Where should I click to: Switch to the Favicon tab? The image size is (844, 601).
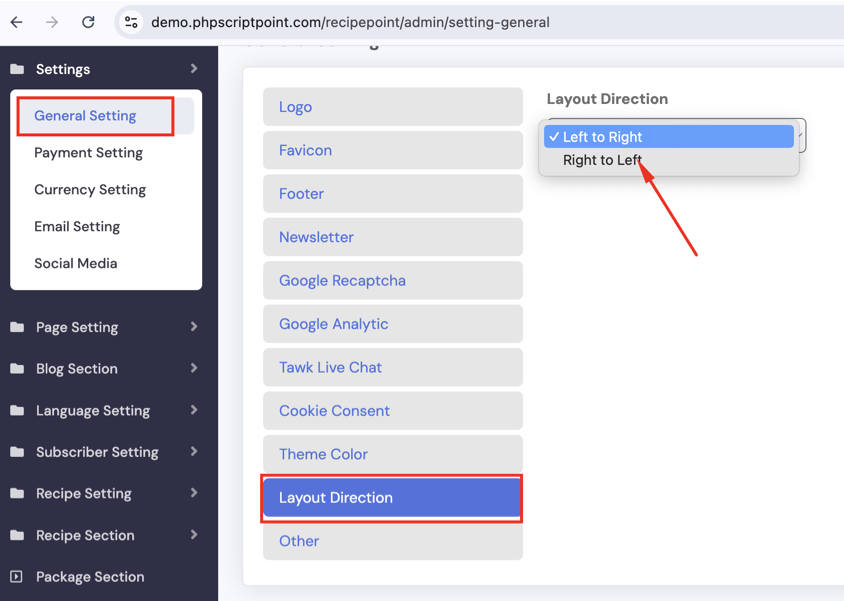pyautogui.click(x=393, y=150)
